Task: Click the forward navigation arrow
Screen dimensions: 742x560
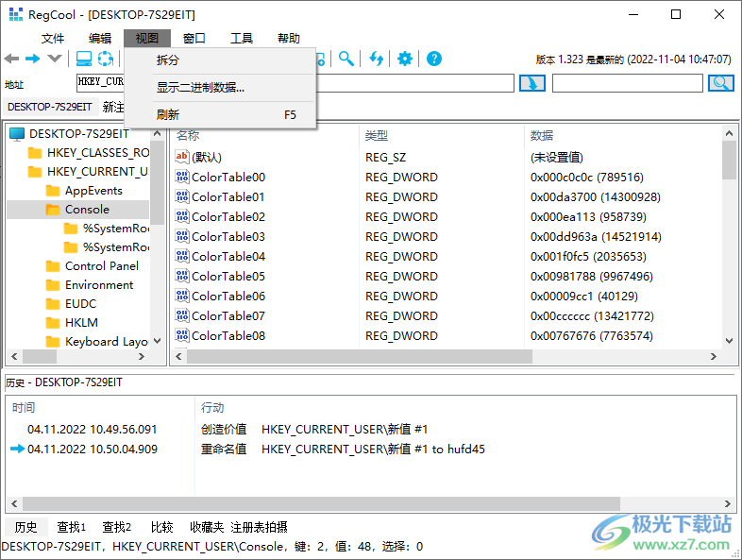Action: 33,59
